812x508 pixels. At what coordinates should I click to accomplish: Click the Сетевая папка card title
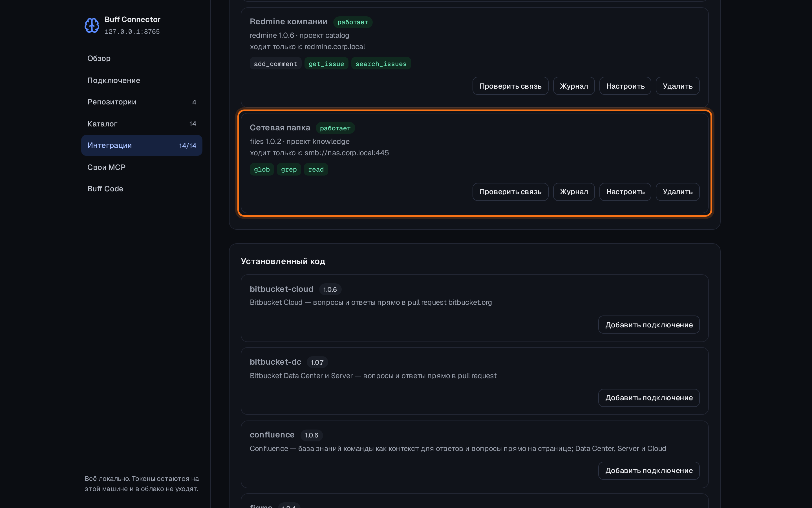(x=280, y=128)
